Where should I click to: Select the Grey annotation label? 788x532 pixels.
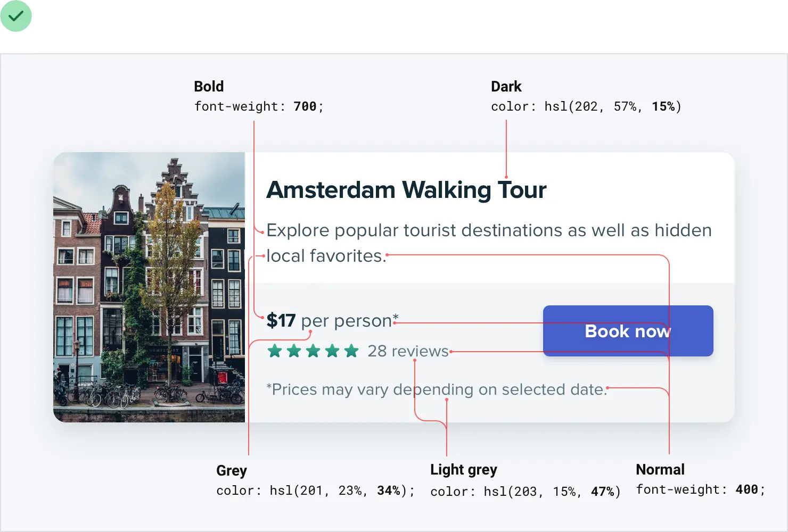coord(232,471)
